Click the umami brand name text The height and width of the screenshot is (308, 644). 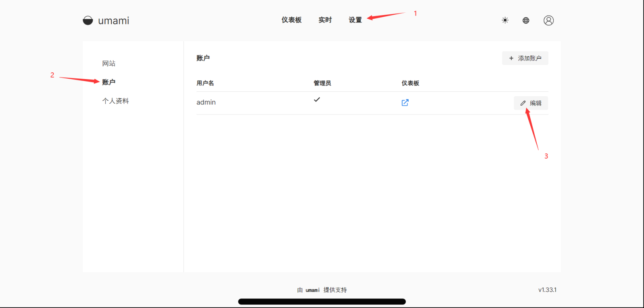point(114,21)
